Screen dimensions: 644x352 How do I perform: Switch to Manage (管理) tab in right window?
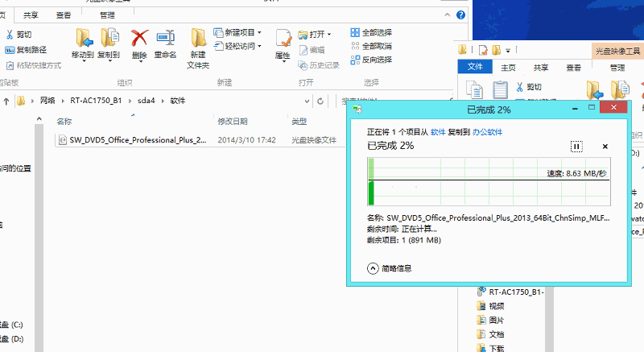point(617,68)
